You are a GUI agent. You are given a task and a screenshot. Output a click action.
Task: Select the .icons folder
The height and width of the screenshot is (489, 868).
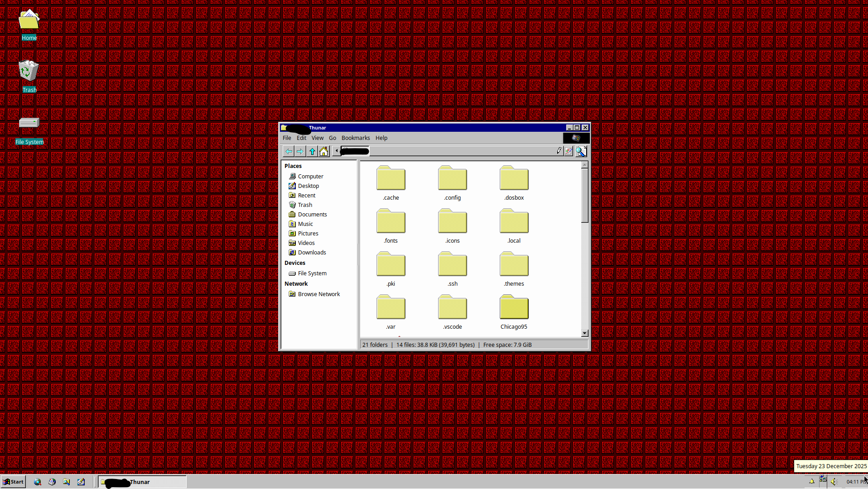453,226
